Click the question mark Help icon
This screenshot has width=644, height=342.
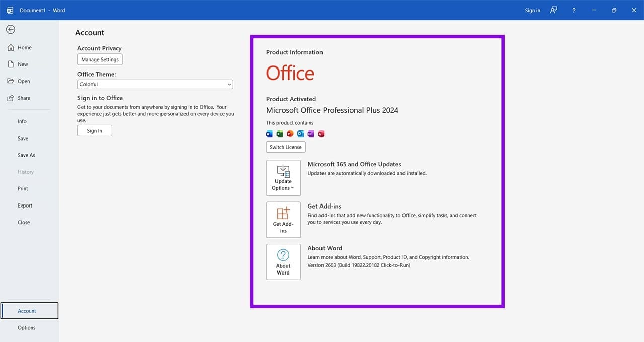(x=574, y=10)
